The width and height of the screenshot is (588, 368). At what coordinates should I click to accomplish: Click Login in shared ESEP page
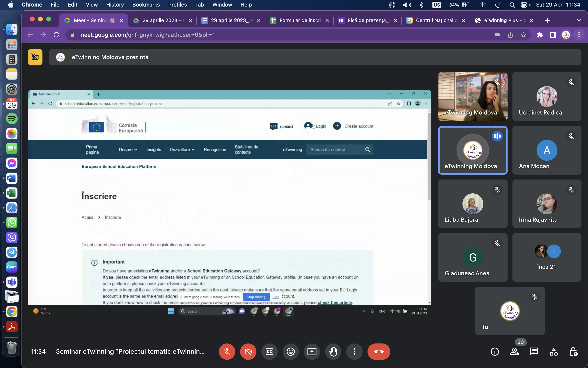point(315,126)
